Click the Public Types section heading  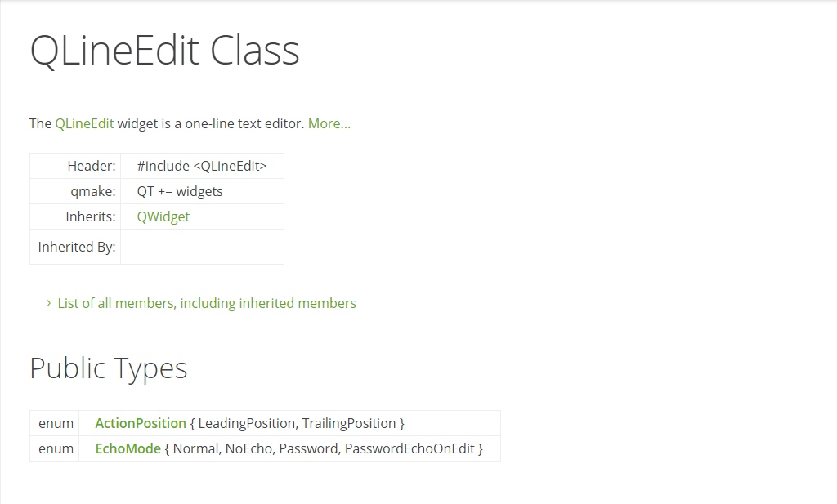click(x=109, y=368)
